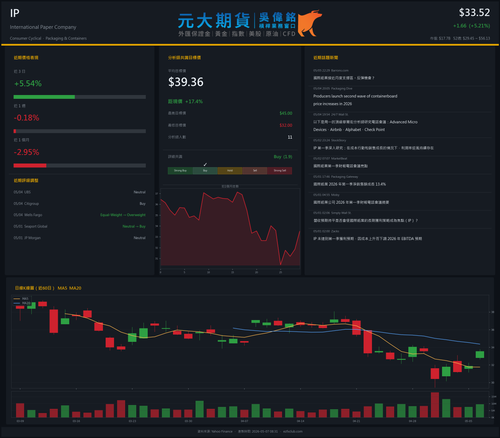
Task: Select the 05/01 JP Morgan Neutral row
Action: click(x=80, y=238)
